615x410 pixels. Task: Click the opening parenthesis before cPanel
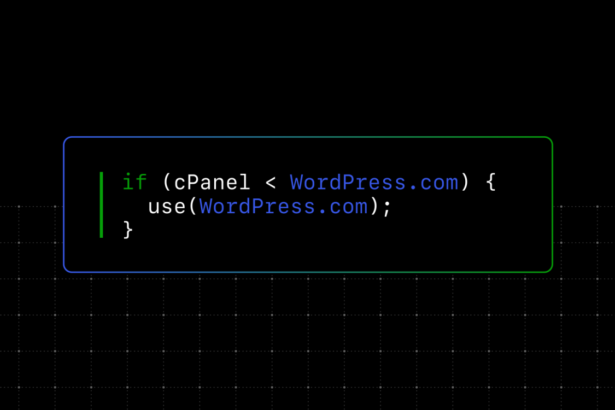166,182
